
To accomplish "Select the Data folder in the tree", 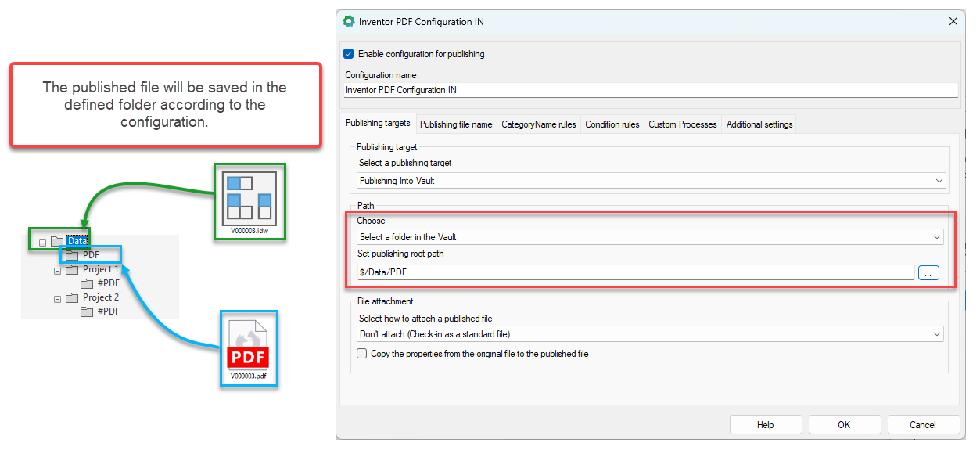I will (x=77, y=240).
